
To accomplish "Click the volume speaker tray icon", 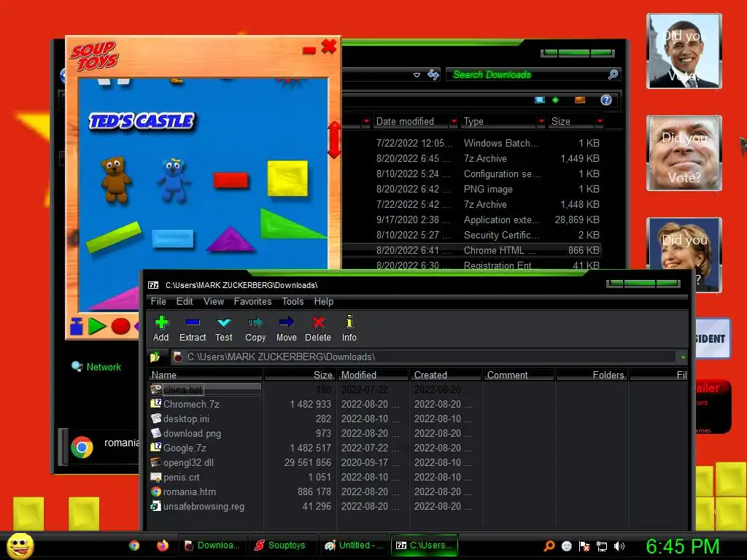I will [x=619, y=546].
